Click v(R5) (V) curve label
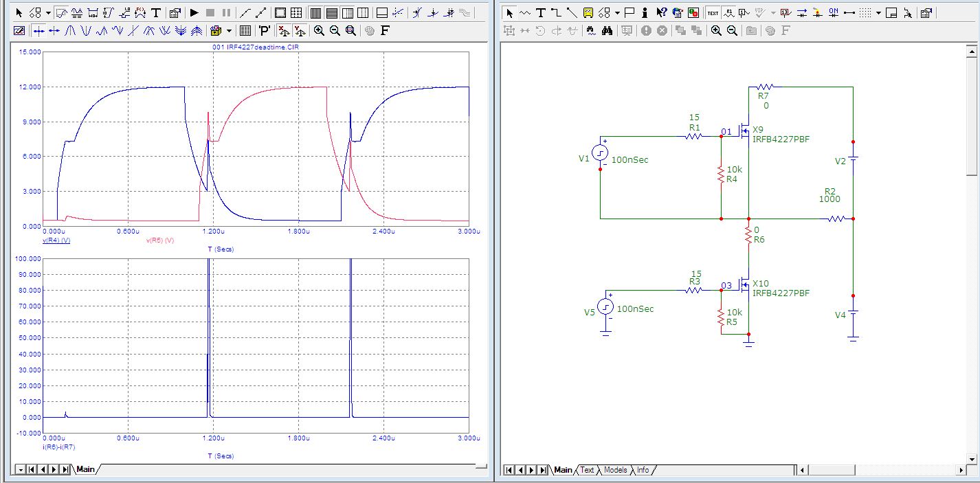The height and width of the screenshot is (483, 980). pos(160,240)
